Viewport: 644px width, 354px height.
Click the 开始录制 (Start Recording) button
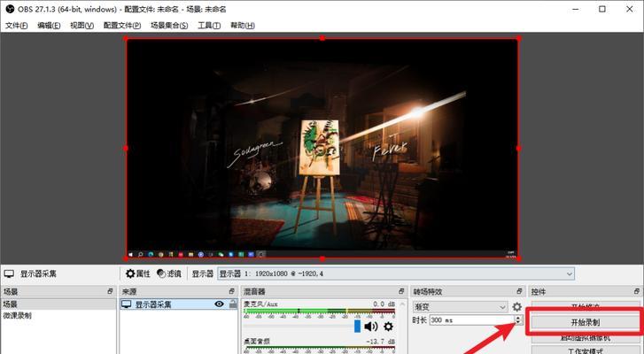click(585, 322)
